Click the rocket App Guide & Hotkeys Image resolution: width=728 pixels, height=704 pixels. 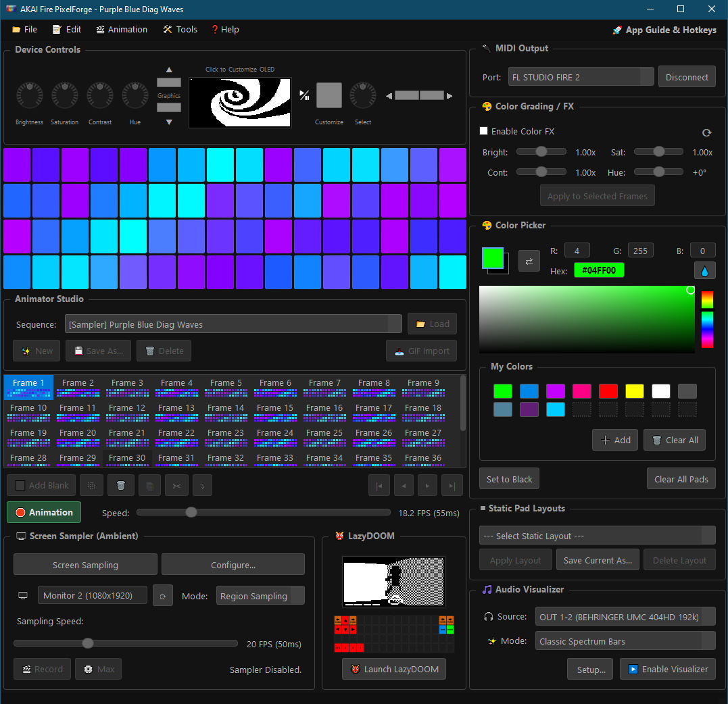coord(664,30)
